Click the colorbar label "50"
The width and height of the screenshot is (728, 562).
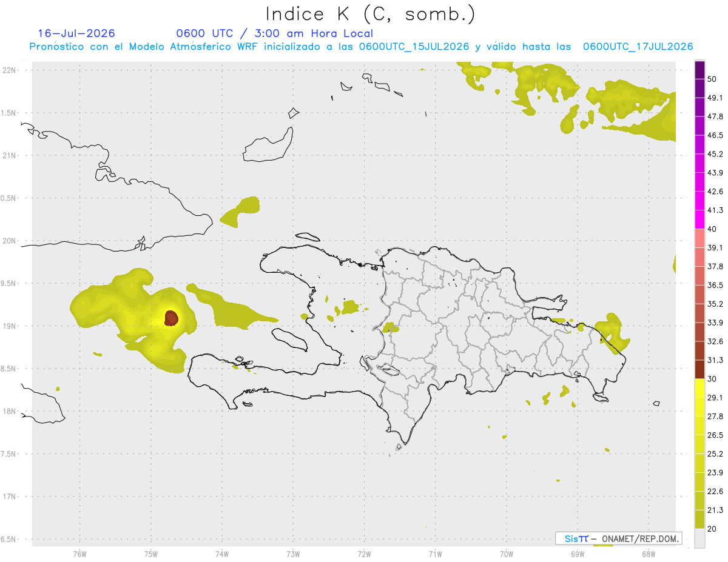[712, 79]
